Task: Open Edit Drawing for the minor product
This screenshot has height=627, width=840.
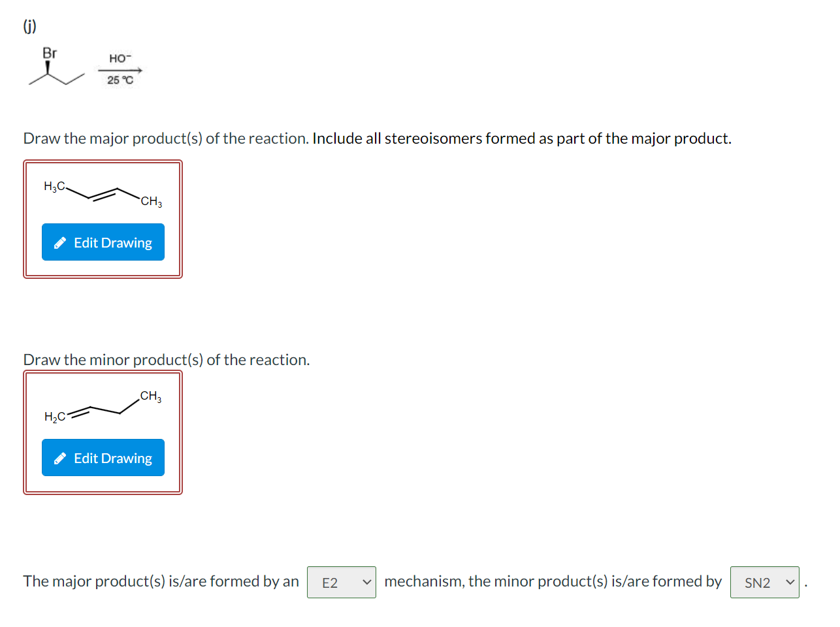Action: click(x=103, y=458)
